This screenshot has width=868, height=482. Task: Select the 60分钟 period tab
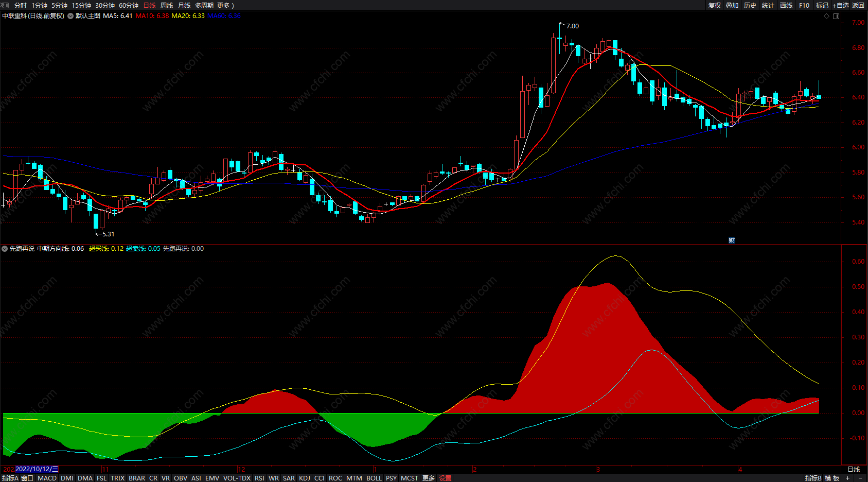(x=129, y=5)
